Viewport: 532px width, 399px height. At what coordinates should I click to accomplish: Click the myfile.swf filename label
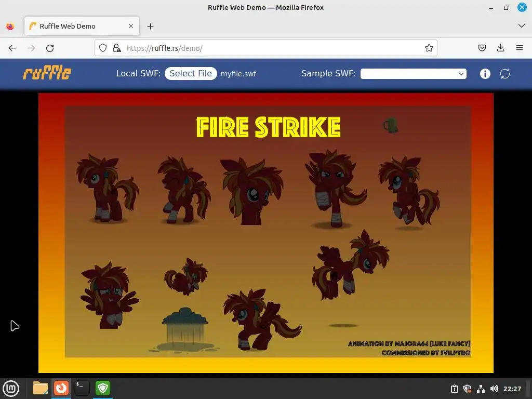[x=238, y=74]
